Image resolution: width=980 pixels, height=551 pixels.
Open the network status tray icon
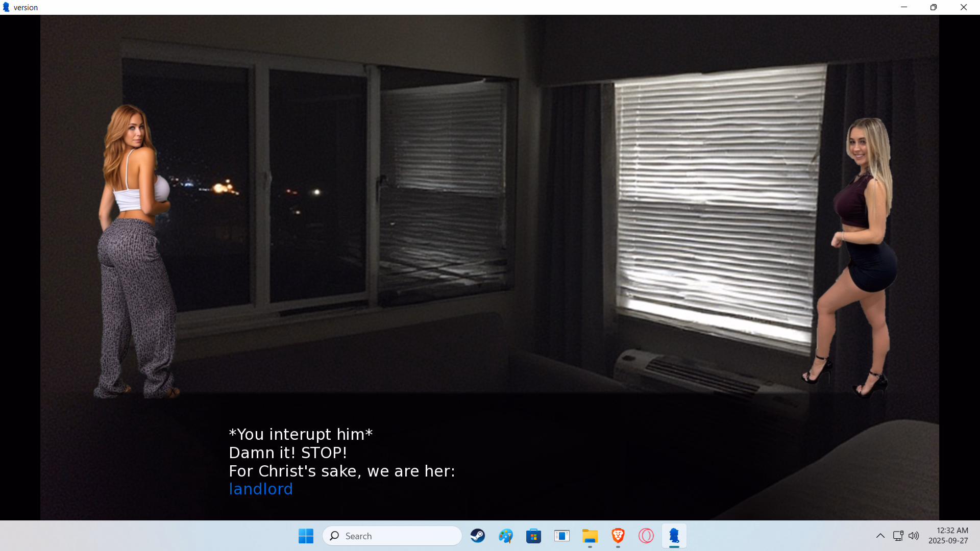click(898, 536)
